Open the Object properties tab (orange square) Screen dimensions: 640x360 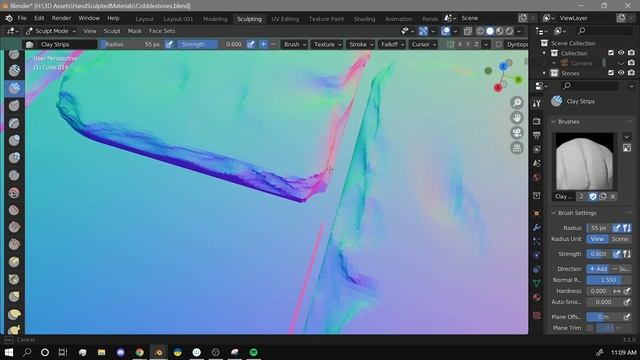click(x=537, y=213)
